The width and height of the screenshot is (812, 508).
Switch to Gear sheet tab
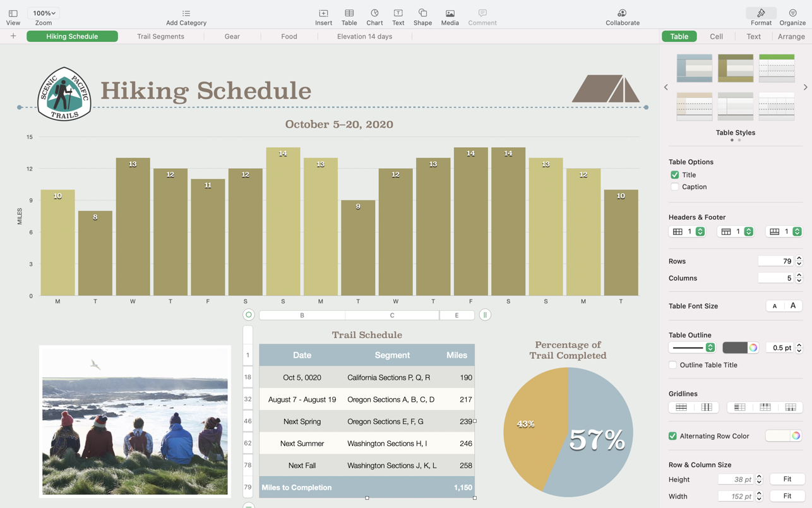(x=232, y=37)
